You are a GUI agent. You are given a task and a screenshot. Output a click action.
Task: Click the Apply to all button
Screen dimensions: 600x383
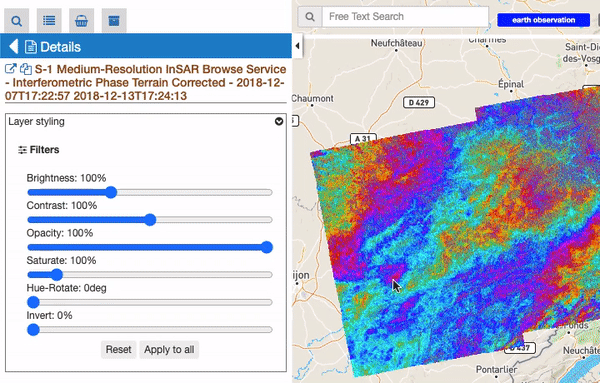(x=169, y=350)
